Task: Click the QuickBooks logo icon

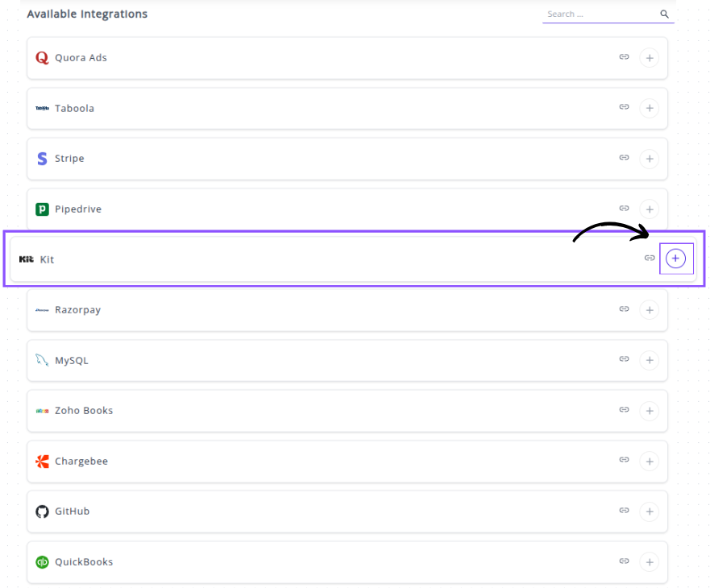Action: click(43, 562)
